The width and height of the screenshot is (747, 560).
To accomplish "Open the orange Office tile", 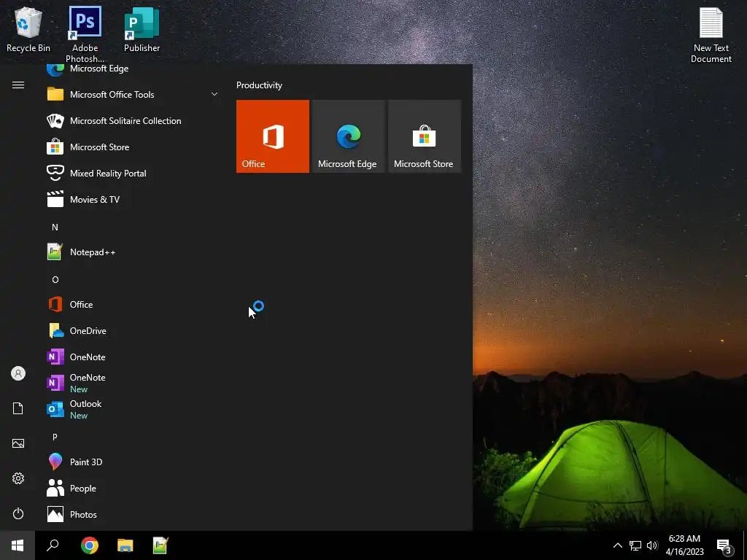I will pyautogui.click(x=273, y=136).
